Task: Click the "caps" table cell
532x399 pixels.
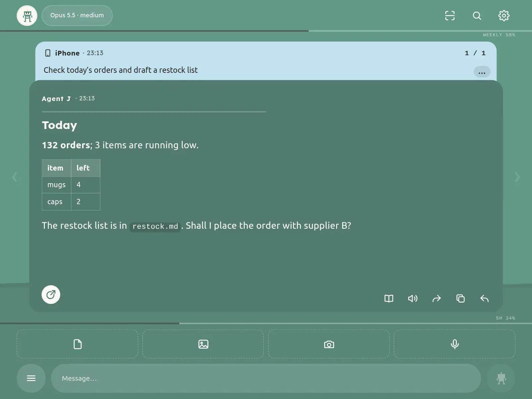Action: coord(57,202)
